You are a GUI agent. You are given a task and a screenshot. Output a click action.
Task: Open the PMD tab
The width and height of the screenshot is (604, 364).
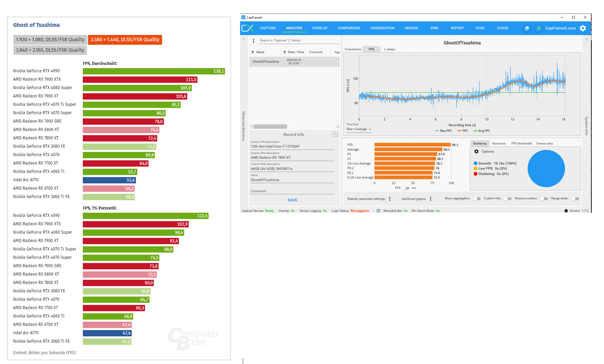(434, 28)
